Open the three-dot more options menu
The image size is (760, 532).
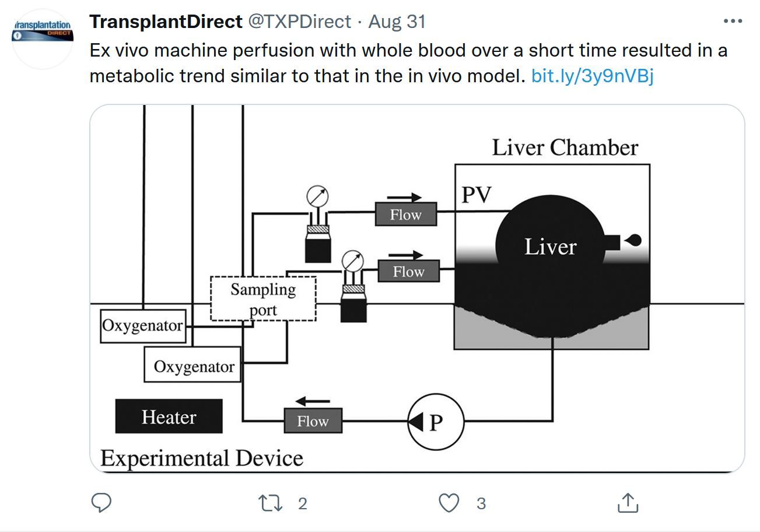point(733,21)
